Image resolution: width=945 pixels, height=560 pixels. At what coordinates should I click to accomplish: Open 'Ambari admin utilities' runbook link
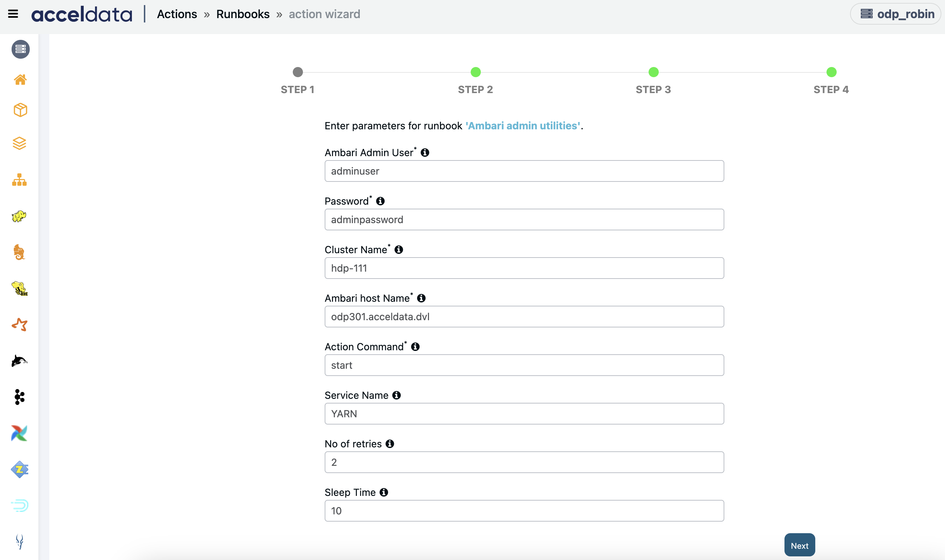(x=523, y=126)
